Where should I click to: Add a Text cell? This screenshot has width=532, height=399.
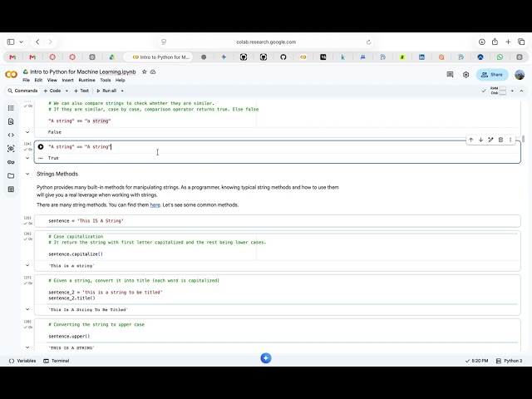pyautogui.click(x=81, y=91)
